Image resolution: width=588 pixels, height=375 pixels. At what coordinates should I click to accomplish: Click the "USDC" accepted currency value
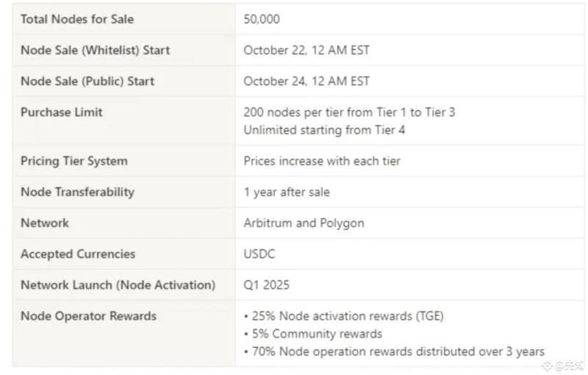click(x=259, y=254)
